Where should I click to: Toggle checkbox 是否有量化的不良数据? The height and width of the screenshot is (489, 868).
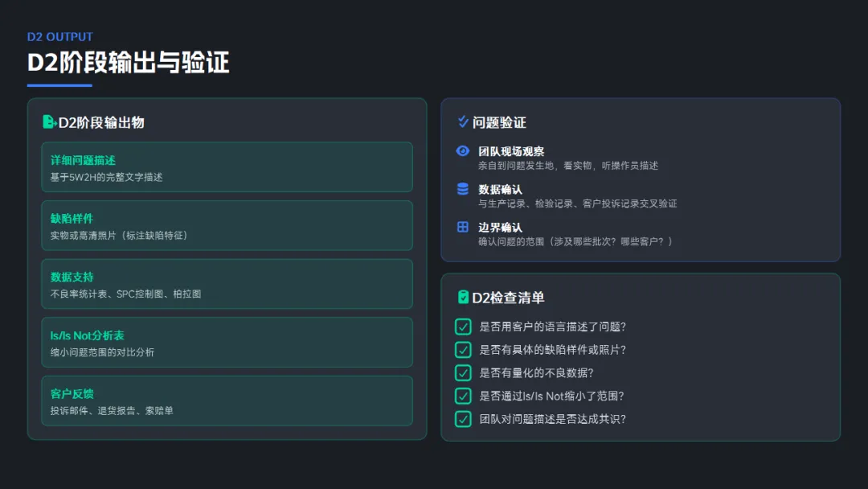(x=463, y=372)
